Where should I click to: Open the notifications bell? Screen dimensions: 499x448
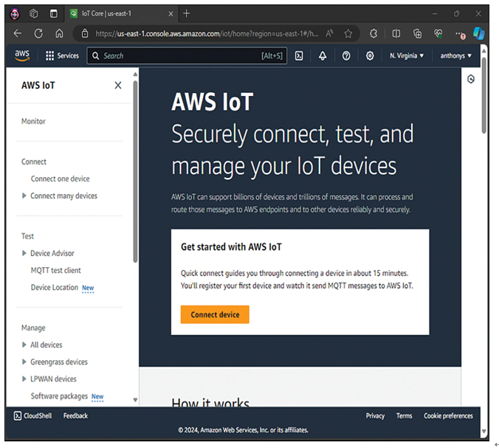(x=323, y=55)
